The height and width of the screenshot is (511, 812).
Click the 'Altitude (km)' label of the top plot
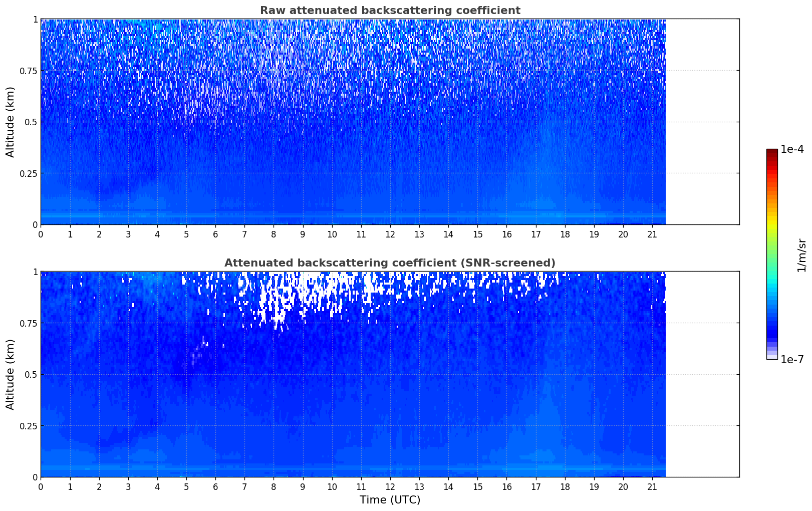pyautogui.click(x=11, y=122)
